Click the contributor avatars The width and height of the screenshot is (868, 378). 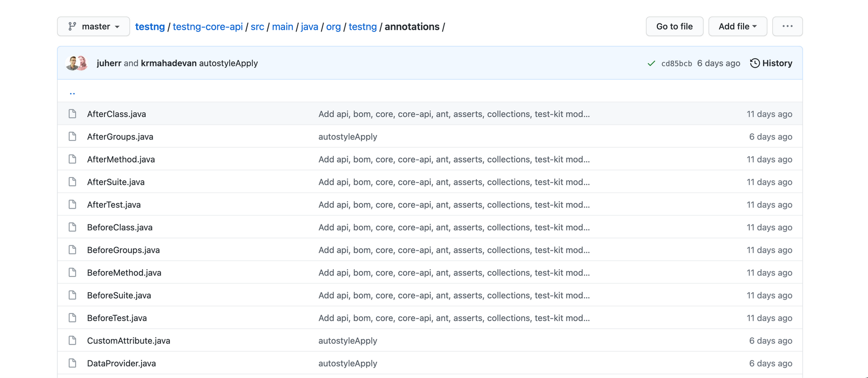tap(77, 63)
